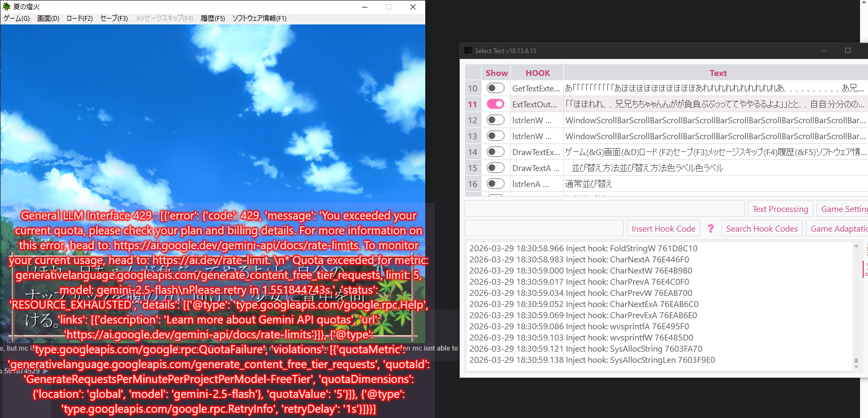868x418 pixels.
Task: Select the lstrlenW hook cell in row 12
Action: 536,120
